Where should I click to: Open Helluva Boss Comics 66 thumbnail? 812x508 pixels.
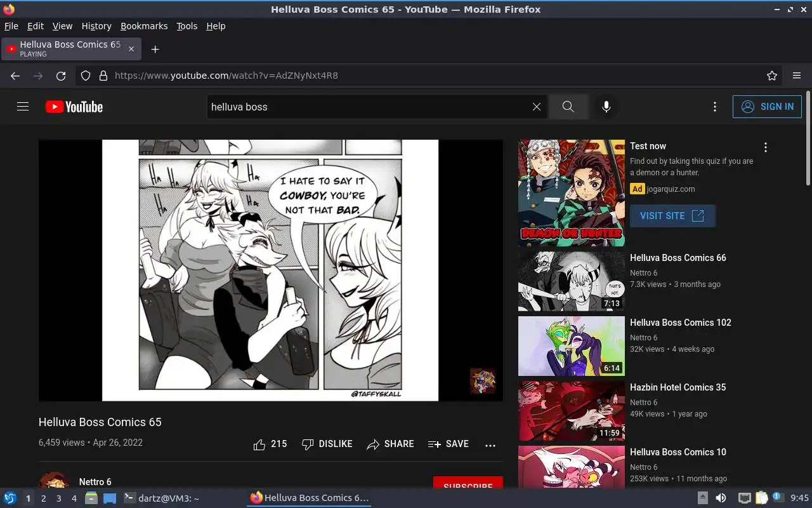tap(572, 281)
